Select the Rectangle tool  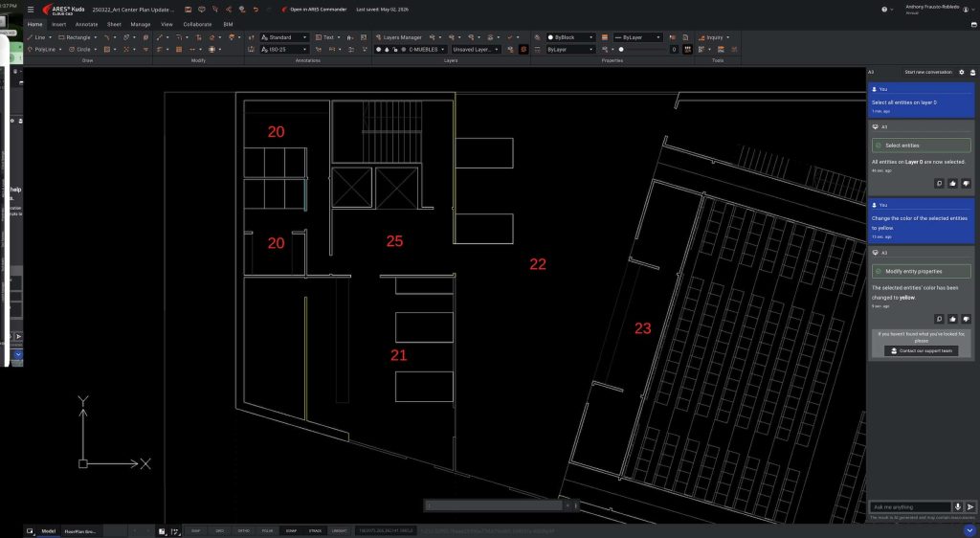75,37
